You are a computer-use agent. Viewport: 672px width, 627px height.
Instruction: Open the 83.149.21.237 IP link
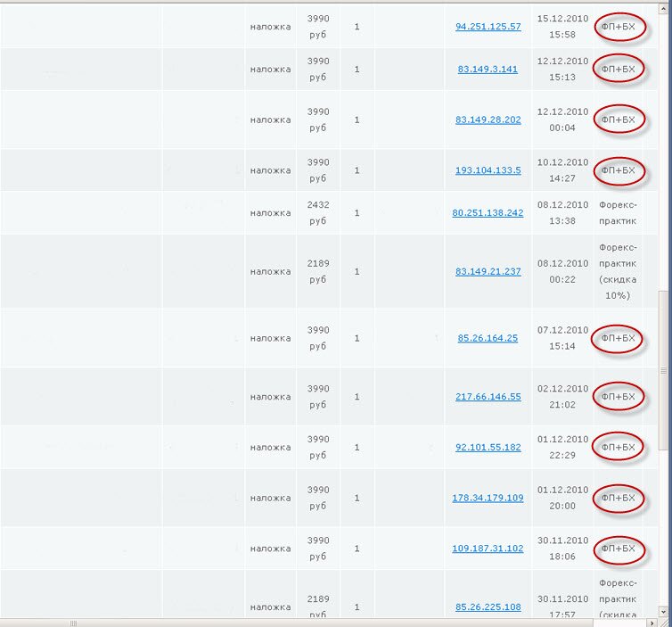click(x=488, y=272)
